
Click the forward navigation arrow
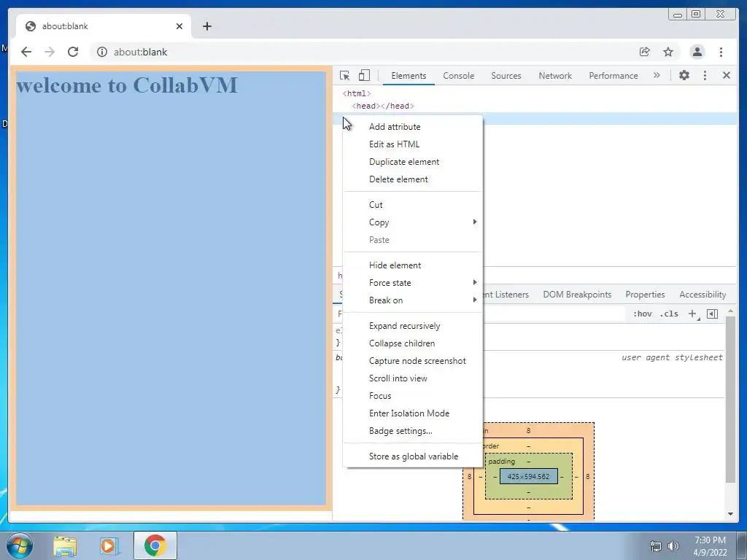(x=50, y=52)
